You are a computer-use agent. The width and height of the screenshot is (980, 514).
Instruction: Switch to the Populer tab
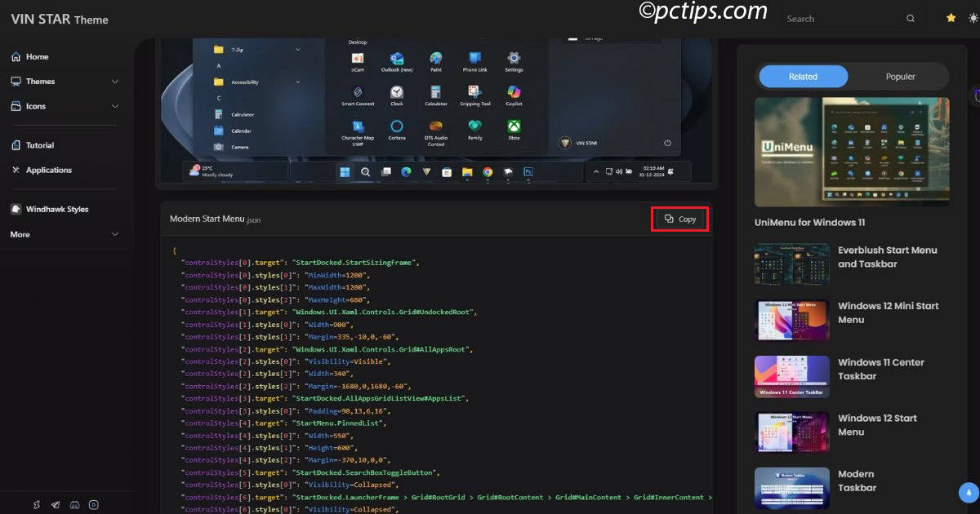tap(900, 77)
